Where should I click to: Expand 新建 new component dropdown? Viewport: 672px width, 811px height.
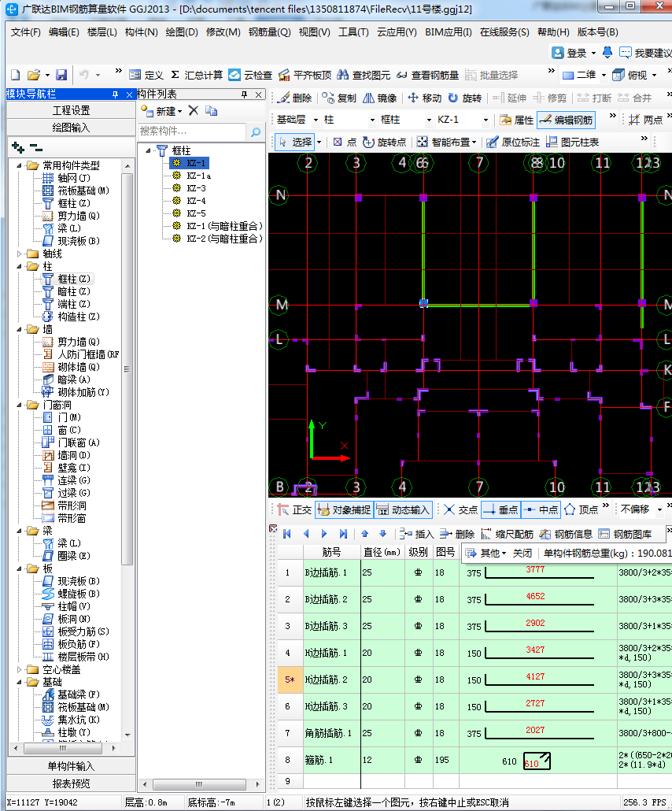pyautogui.click(x=180, y=111)
